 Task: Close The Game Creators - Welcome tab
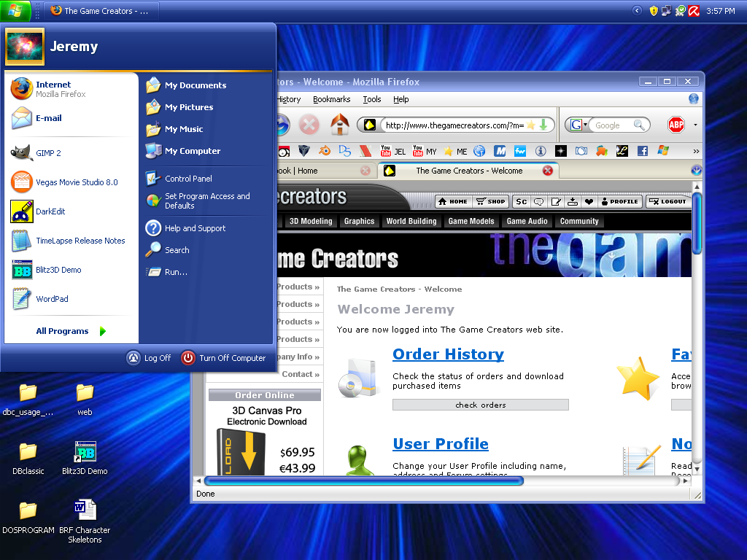548,170
